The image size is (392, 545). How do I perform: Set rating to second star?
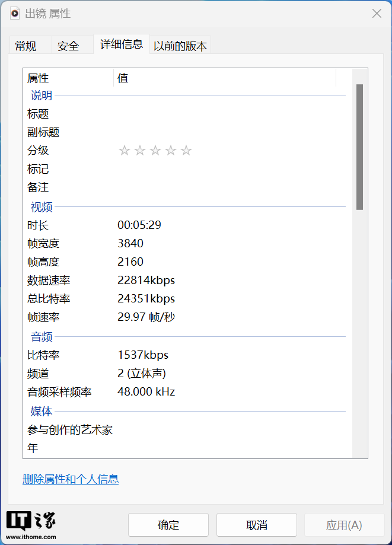pyautogui.click(x=139, y=151)
